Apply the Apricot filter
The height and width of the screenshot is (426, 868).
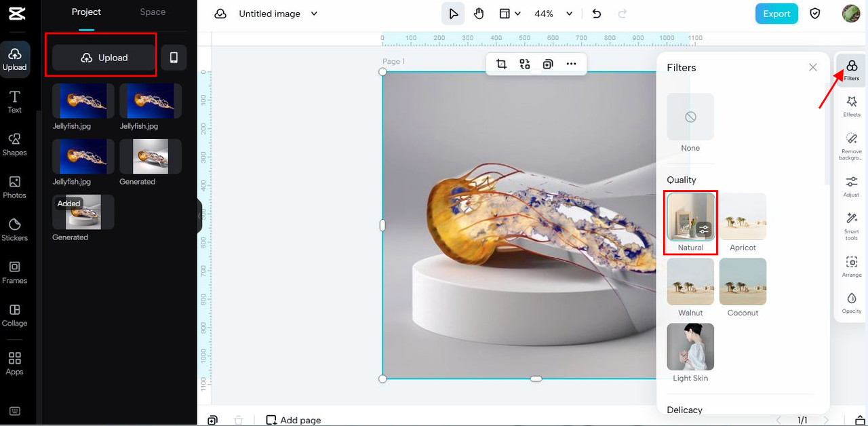point(743,216)
